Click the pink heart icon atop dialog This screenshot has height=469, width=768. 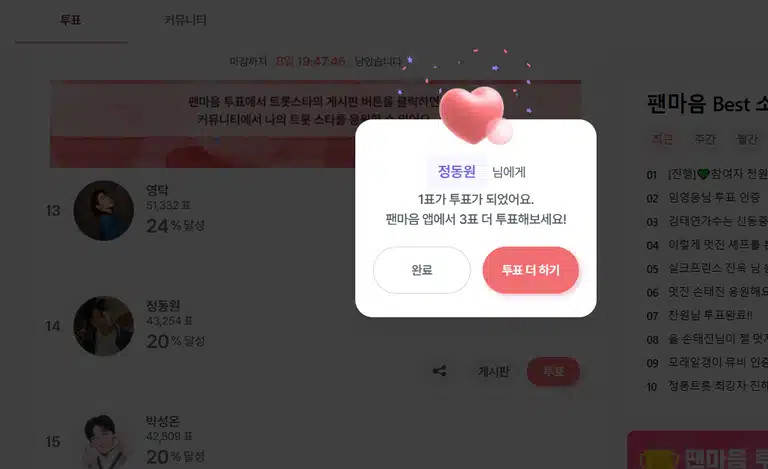(474, 116)
